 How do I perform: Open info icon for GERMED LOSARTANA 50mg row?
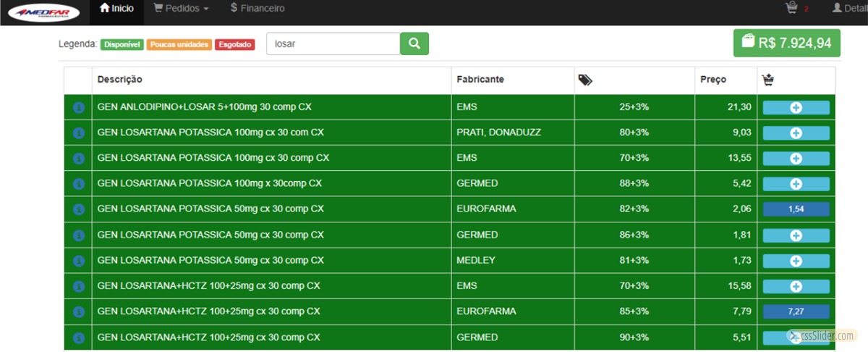79,235
